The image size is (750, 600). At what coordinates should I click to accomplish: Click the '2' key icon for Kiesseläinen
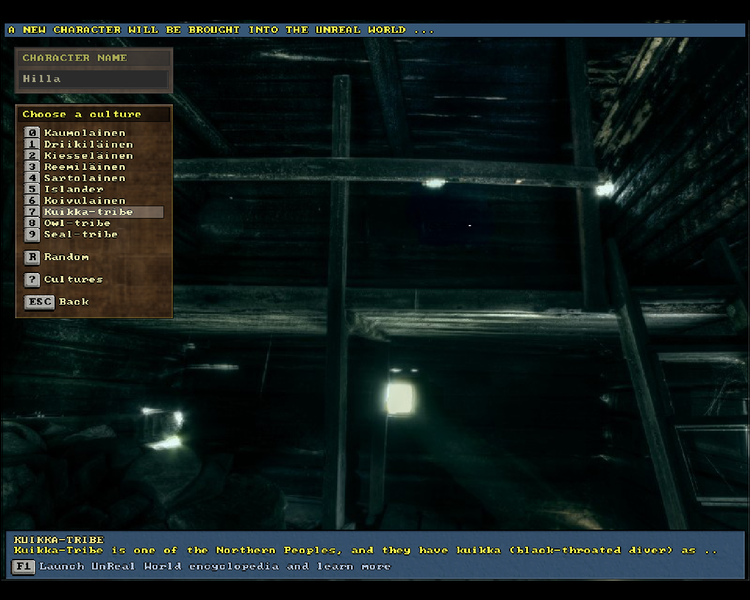32,155
